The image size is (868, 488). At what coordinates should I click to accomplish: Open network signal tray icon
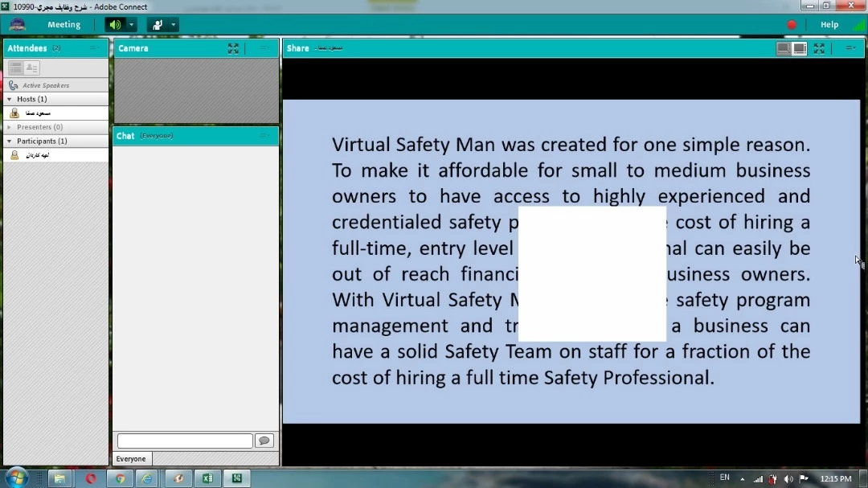(758, 479)
